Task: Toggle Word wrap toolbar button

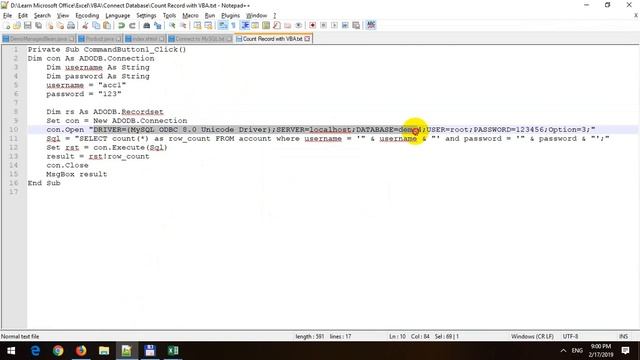Action: click(x=222, y=25)
